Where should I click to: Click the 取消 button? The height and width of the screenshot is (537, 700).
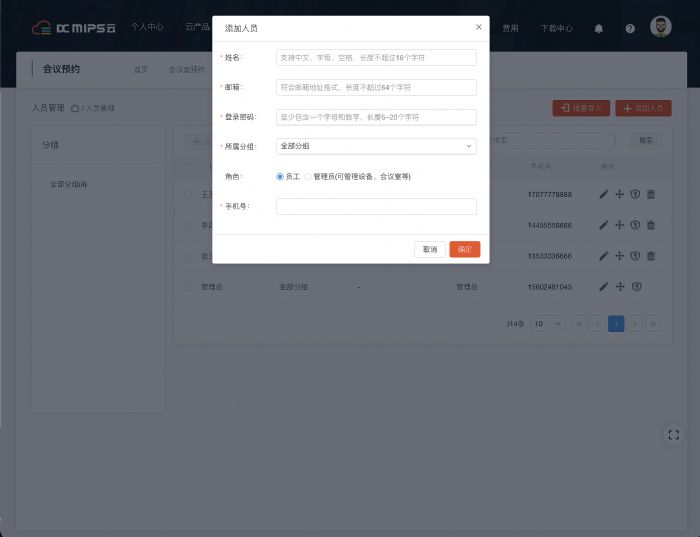pos(430,249)
